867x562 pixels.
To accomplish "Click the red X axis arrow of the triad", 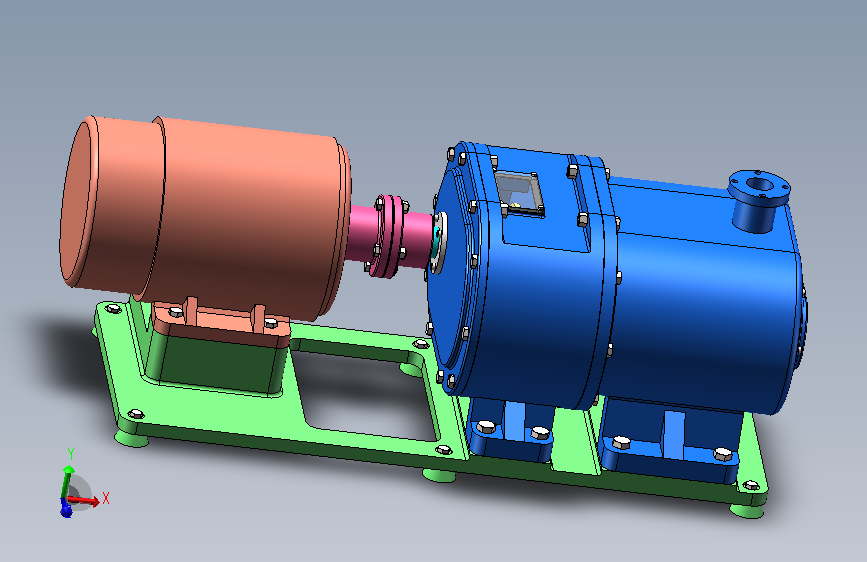I will 84,501.
